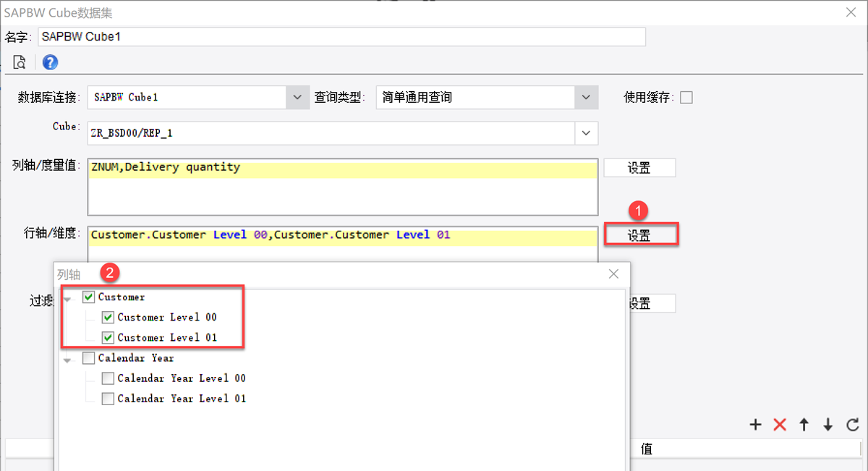Uncheck Customer Level 01 checkbox
868x471 pixels.
pos(108,337)
